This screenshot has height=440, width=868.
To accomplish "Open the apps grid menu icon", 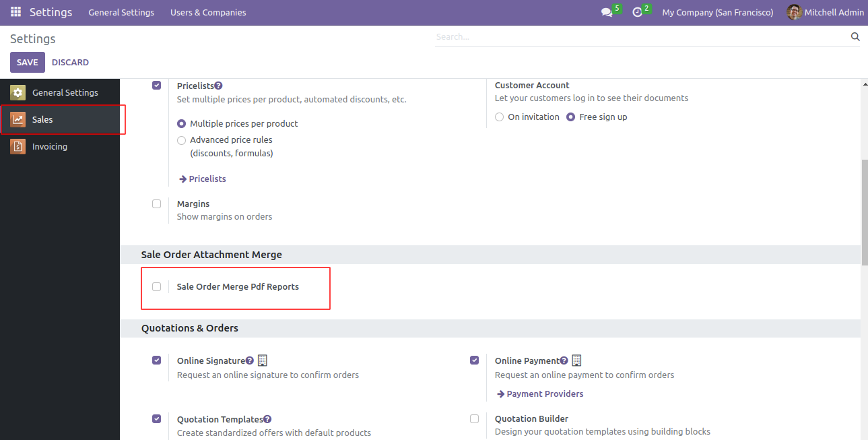I will (15, 12).
